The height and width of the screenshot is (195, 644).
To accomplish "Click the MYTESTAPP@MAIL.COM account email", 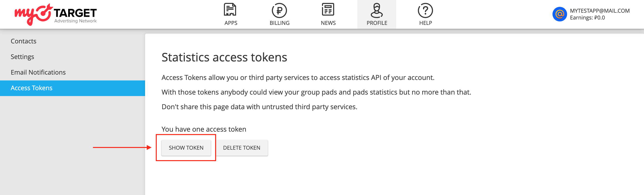I will (x=599, y=11).
